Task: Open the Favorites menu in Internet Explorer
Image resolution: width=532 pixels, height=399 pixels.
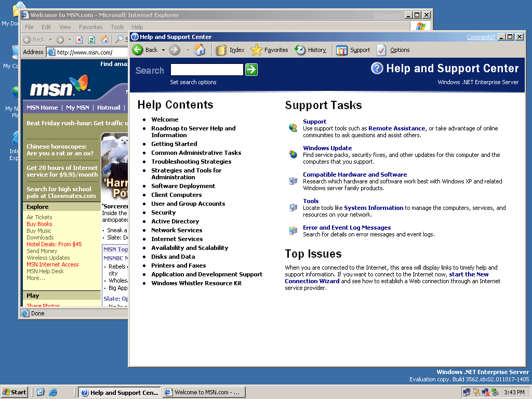Action: pos(90,27)
